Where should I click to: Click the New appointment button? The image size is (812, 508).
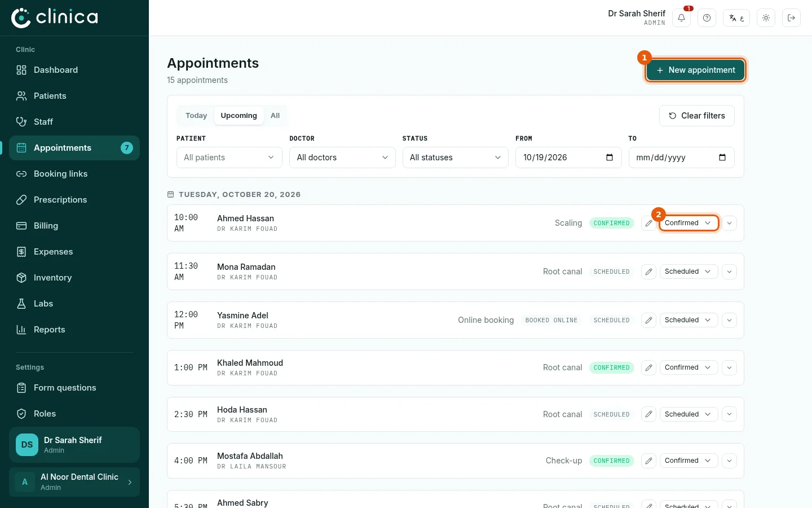click(695, 70)
